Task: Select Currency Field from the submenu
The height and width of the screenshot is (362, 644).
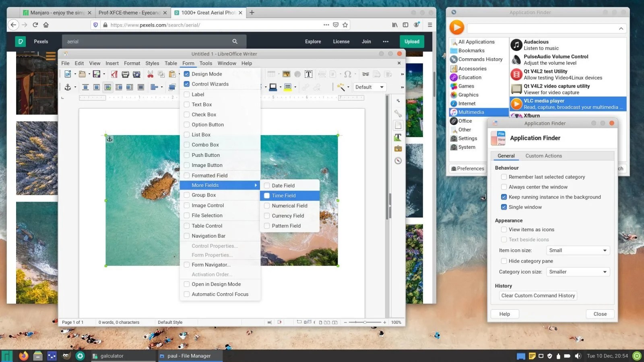Action: click(x=287, y=216)
